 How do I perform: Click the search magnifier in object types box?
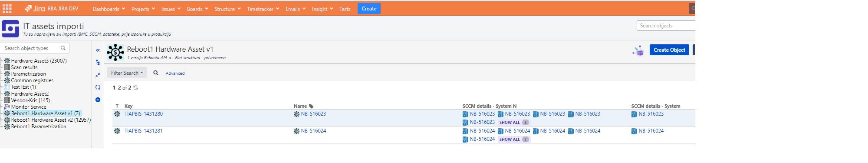point(63,48)
